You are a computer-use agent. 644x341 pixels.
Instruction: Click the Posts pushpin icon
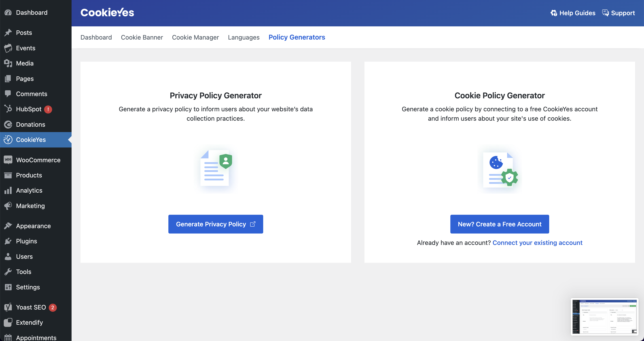pos(8,33)
